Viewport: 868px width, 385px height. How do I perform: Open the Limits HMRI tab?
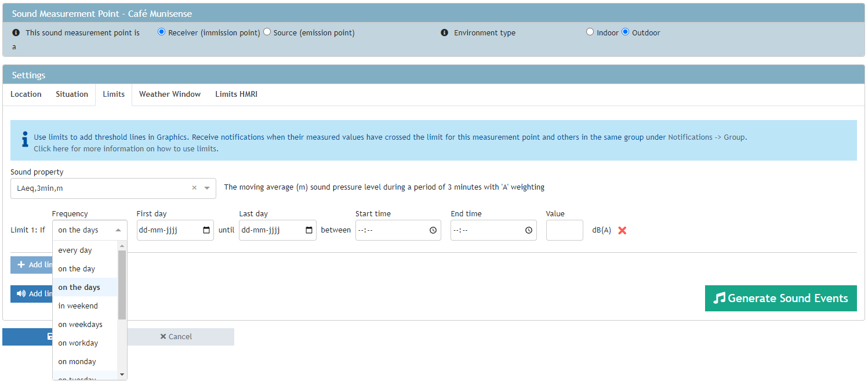236,94
